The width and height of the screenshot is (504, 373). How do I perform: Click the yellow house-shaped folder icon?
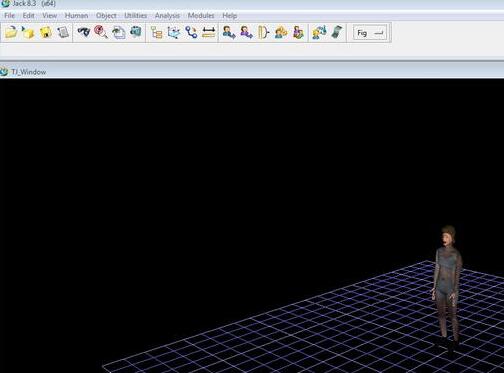(x=46, y=32)
